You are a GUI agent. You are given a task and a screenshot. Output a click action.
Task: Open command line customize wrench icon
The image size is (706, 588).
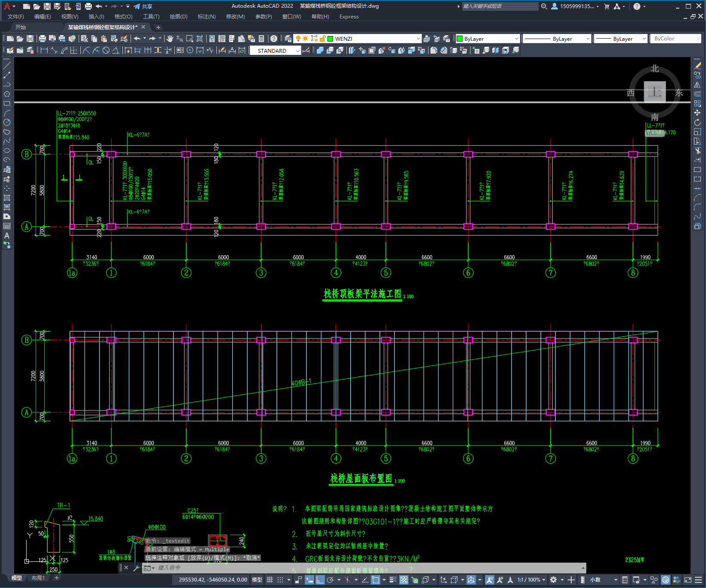click(136, 568)
